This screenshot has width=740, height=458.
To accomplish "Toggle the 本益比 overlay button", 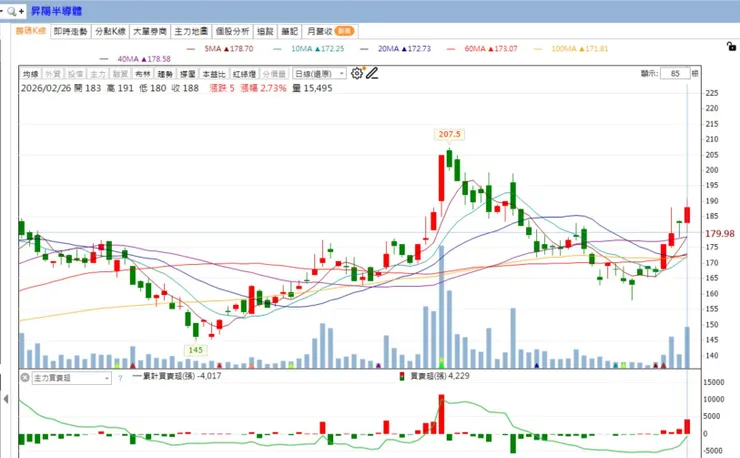I will coord(214,74).
